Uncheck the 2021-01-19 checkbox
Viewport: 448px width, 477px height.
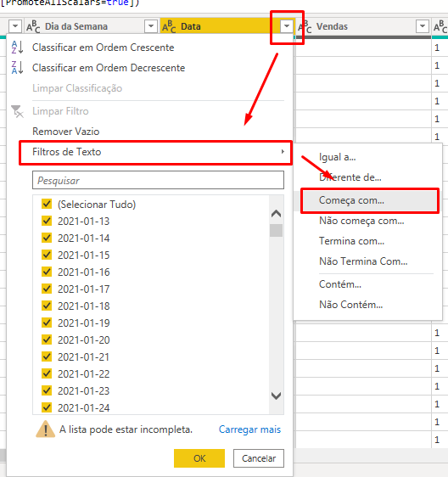point(47,323)
